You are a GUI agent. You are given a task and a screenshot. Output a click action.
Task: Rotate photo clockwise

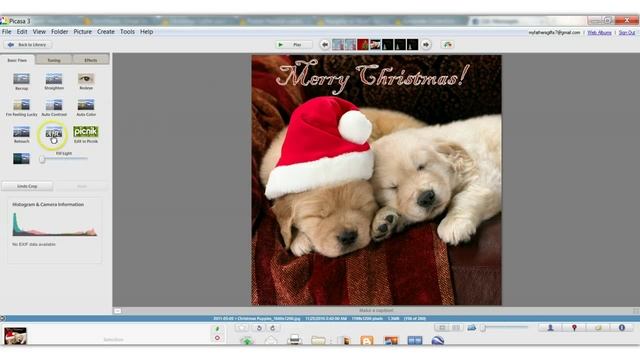[x=273, y=328]
